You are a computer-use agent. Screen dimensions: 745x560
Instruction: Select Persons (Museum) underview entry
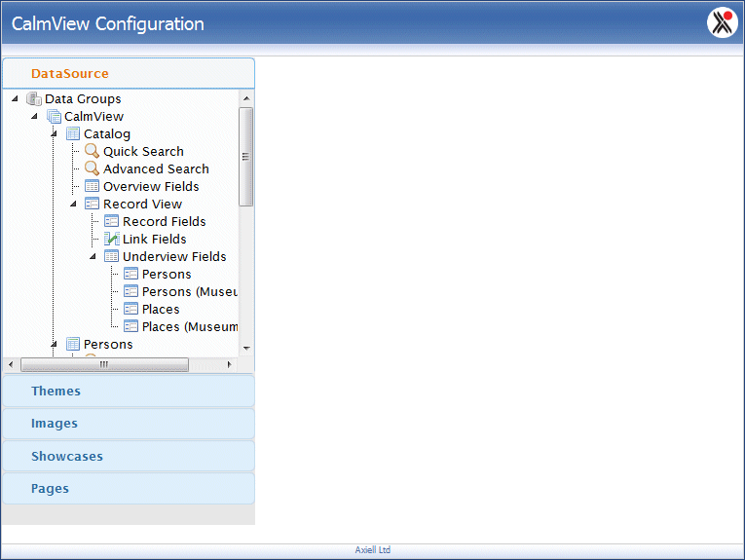[x=190, y=291]
